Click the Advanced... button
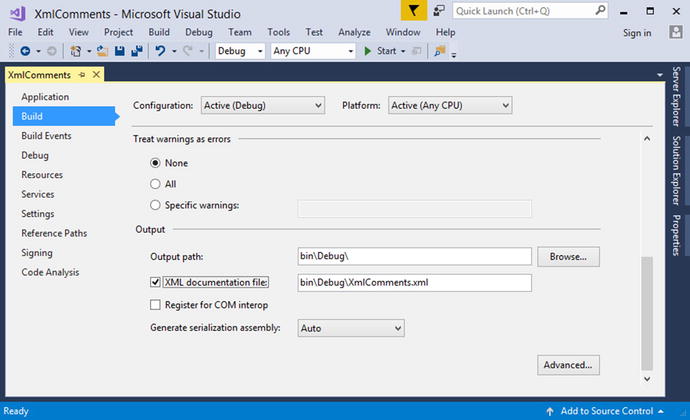Screen dimensions: 690x420 568,365
